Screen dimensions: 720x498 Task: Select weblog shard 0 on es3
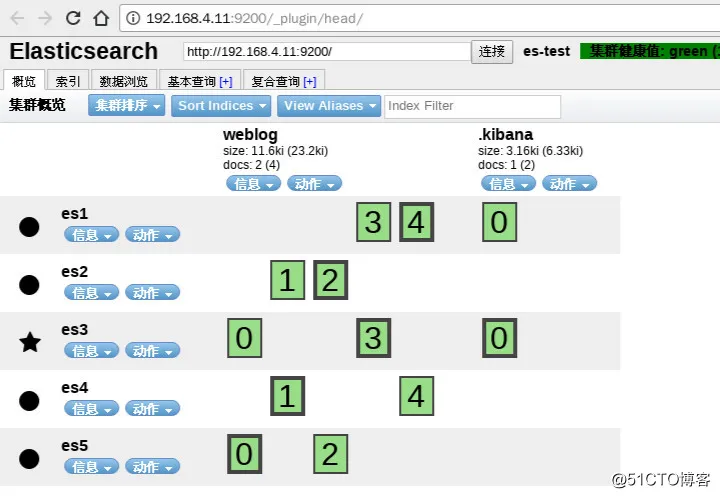[244, 338]
